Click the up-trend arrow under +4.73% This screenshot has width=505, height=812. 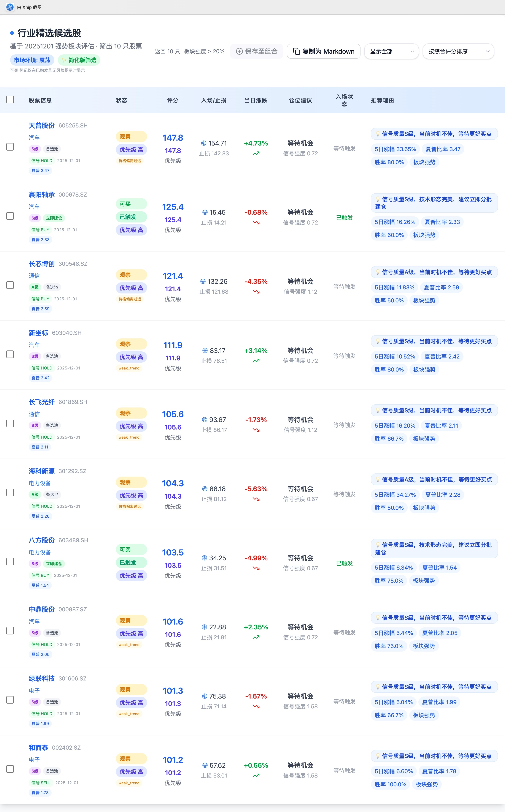256,153
